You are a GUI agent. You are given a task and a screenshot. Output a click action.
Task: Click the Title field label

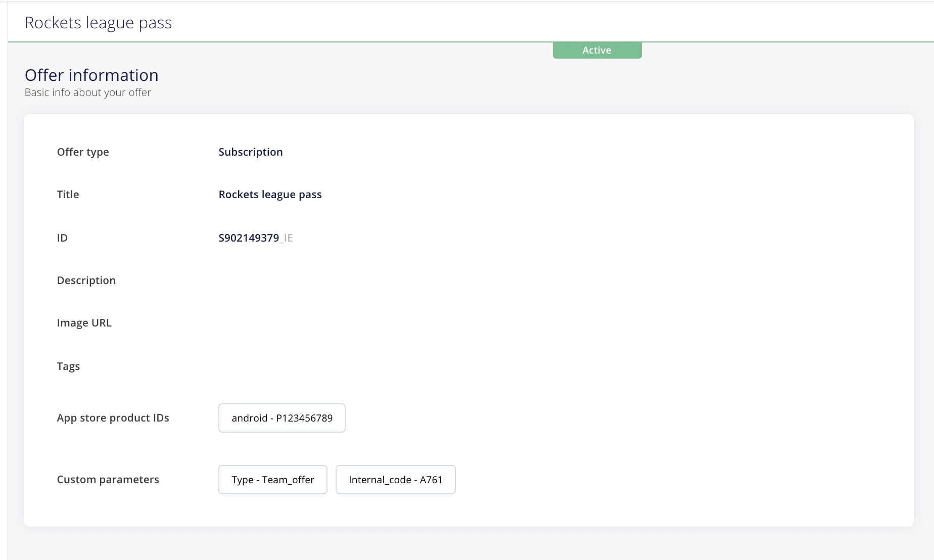pos(68,195)
